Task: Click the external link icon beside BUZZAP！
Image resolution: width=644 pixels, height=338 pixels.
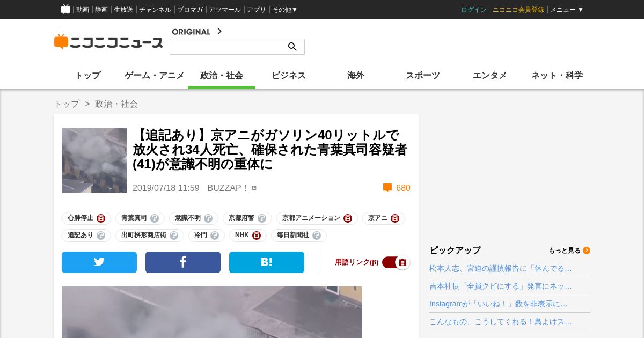Action: (254, 188)
